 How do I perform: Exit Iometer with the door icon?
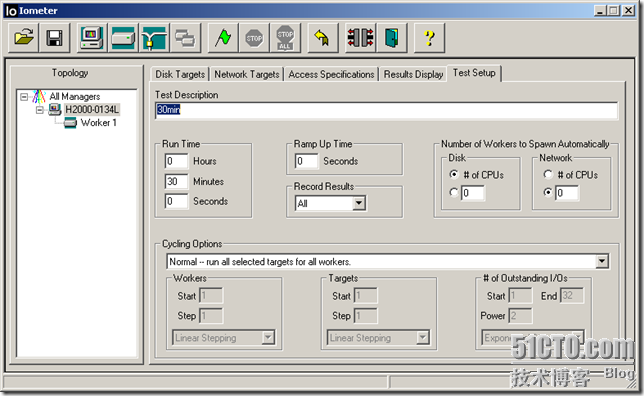point(391,38)
